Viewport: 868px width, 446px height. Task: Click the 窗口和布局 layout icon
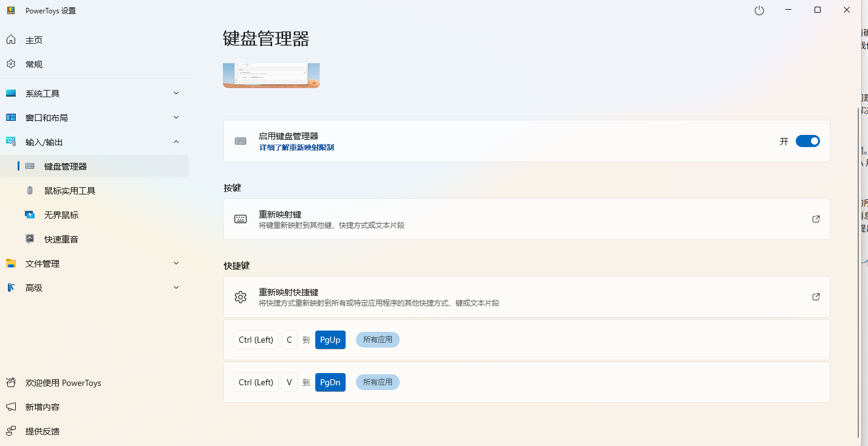(11, 118)
